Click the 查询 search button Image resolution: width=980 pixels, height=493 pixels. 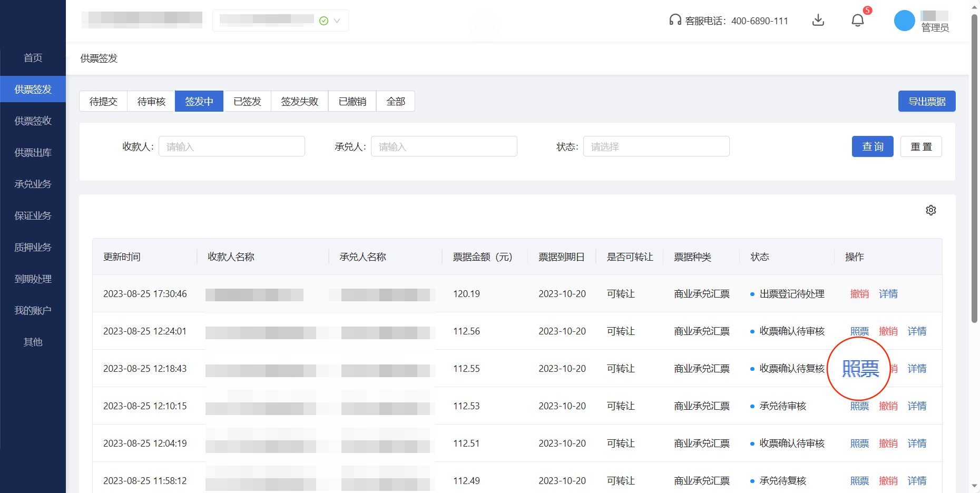click(872, 146)
